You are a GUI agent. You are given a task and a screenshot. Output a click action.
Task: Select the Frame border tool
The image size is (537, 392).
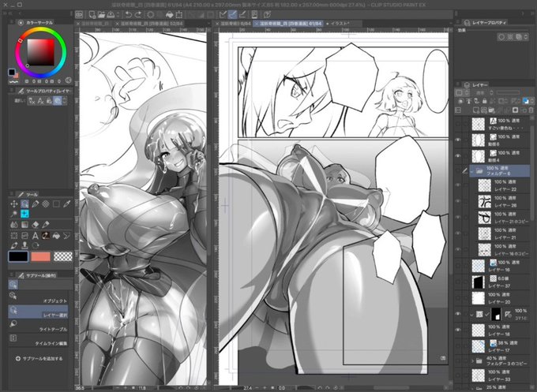click(24, 236)
